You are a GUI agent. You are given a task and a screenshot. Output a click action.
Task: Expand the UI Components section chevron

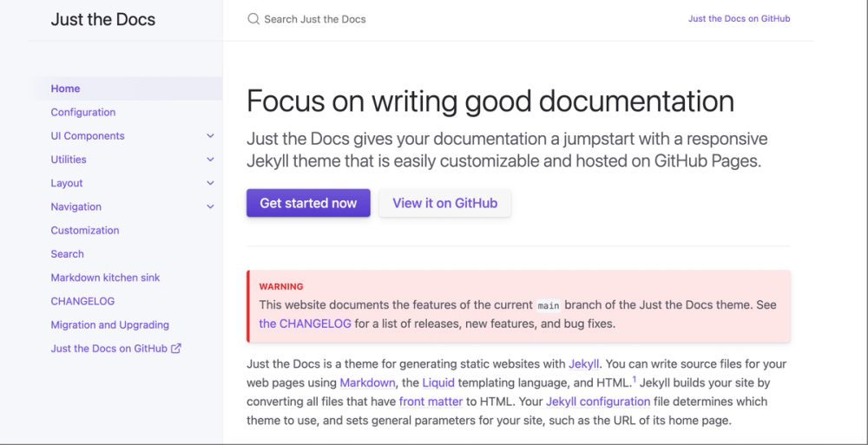(210, 135)
